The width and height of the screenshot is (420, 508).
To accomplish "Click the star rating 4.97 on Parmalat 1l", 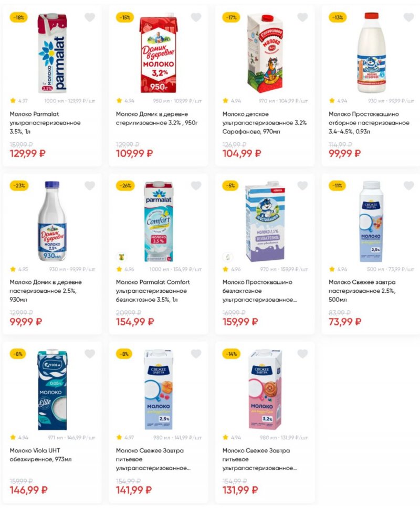I will pyautogui.click(x=20, y=100).
